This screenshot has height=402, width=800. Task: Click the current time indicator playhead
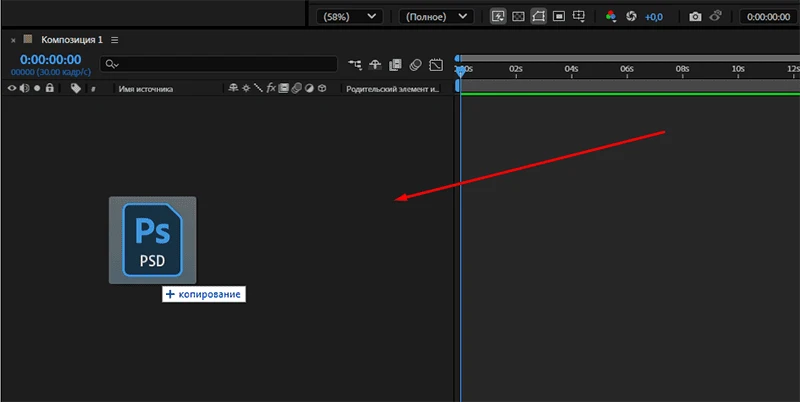pyautogui.click(x=460, y=71)
